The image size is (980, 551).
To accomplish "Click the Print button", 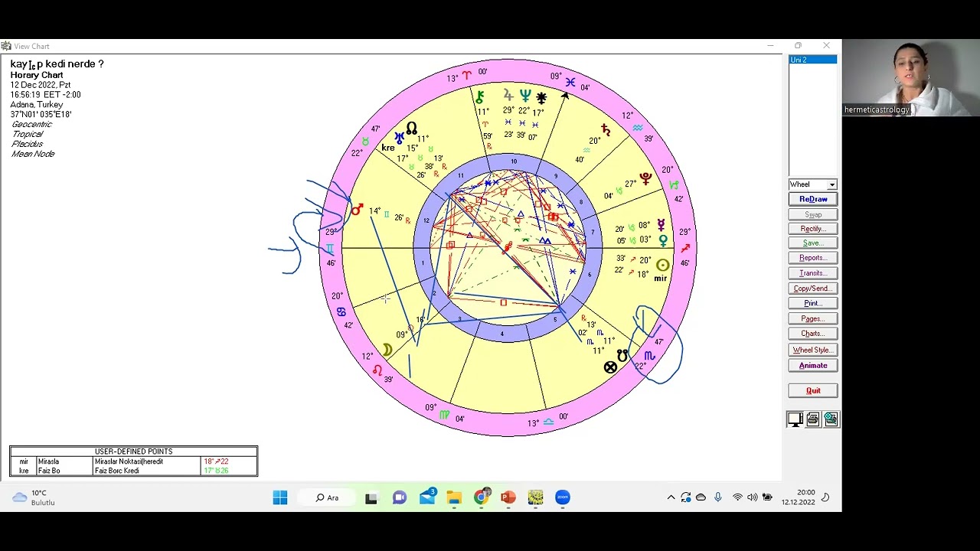I will click(812, 303).
